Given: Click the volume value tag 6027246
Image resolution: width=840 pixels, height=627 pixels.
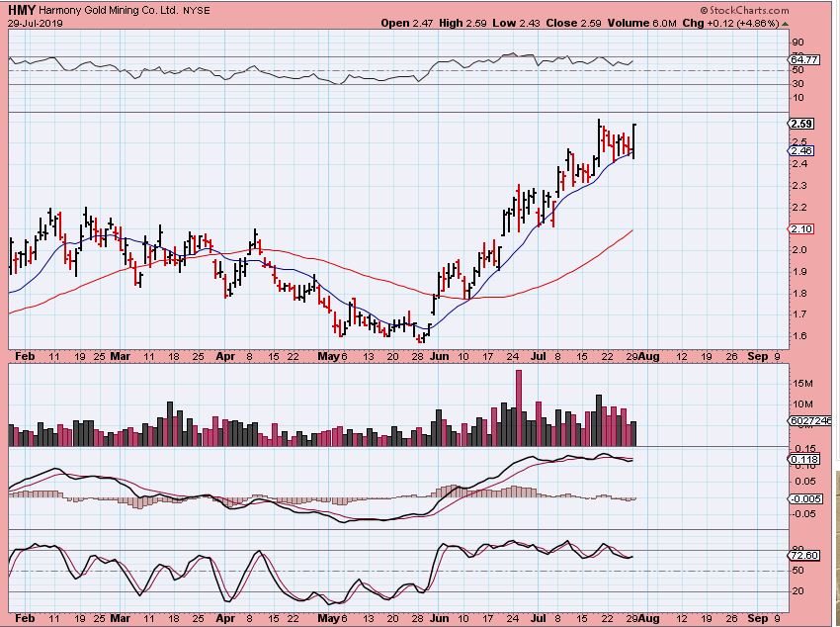Looking at the screenshot, I should [x=810, y=420].
